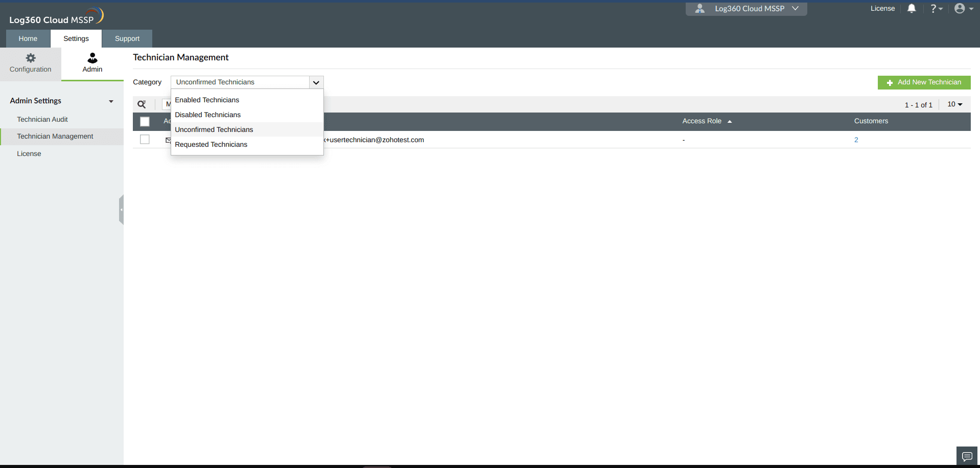Image resolution: width=980 pixels, height=468 pixels.
Task: Switch to the Home tab
Action: (28, 38)
